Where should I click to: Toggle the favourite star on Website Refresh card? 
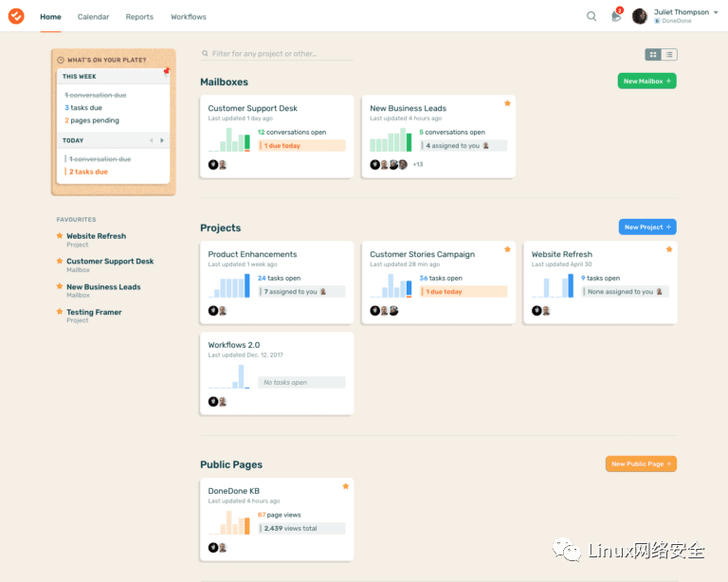click(x=669, y=249)
